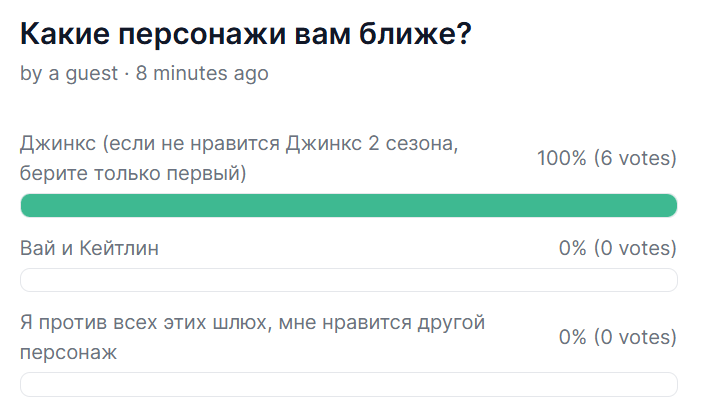Click the poll title "Какие персонажи вам ближе?"
705x420 pixels.
pyautogui.click(x=245, y=34)
